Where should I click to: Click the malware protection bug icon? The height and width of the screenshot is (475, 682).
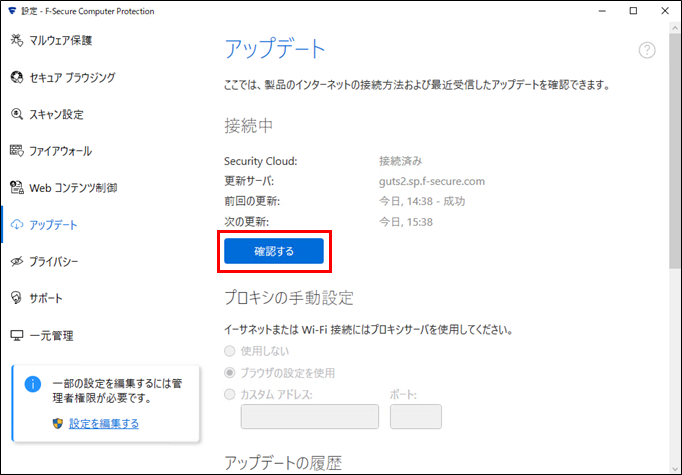click(17, 40)
